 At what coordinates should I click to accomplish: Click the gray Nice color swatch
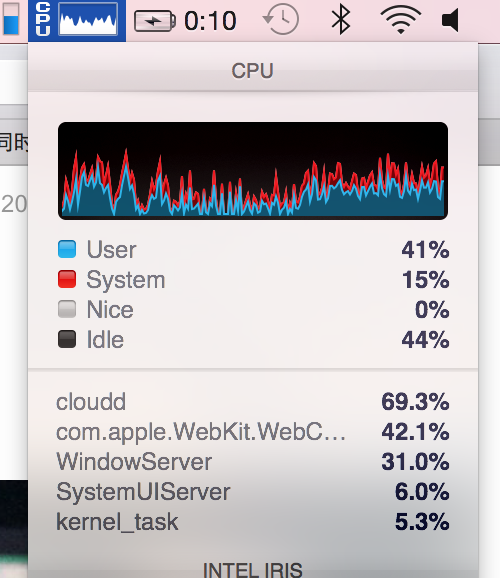point(67,309)
